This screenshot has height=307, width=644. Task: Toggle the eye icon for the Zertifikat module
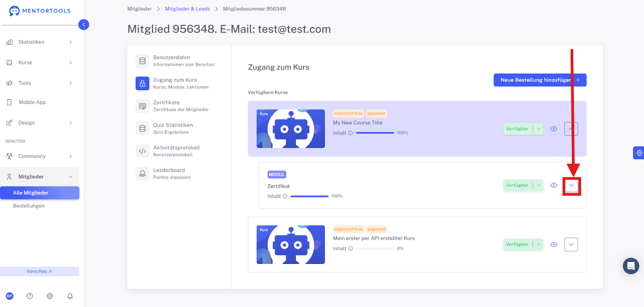[x=554, y=185]
